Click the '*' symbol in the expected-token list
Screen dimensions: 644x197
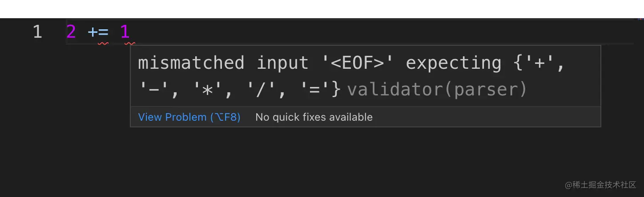[x=207, y=90]
